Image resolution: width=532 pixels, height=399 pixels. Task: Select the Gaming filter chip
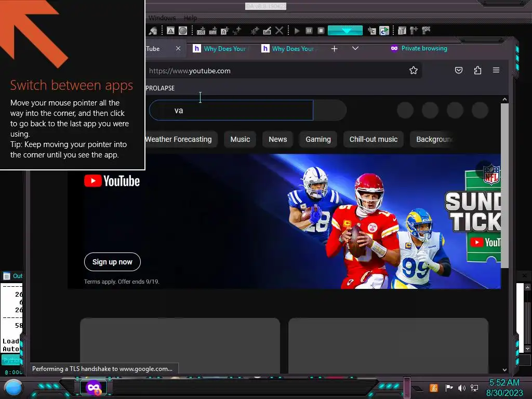pyautogui.click(x=318, y=139)
